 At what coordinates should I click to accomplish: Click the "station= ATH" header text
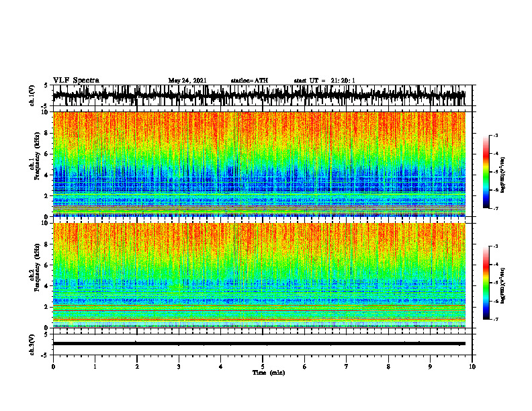[x=249, y=81]
